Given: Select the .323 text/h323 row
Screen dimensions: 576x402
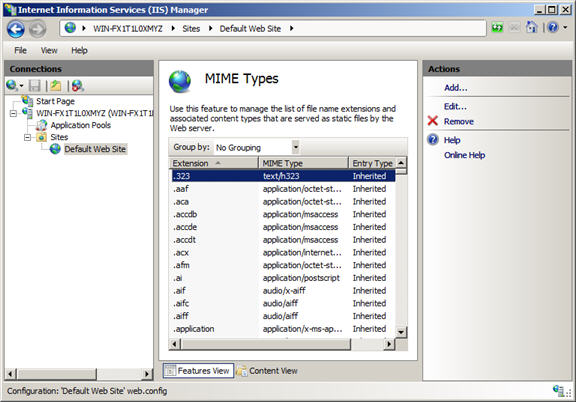Looking at the screenshot, I should click(x=283, y=176).
